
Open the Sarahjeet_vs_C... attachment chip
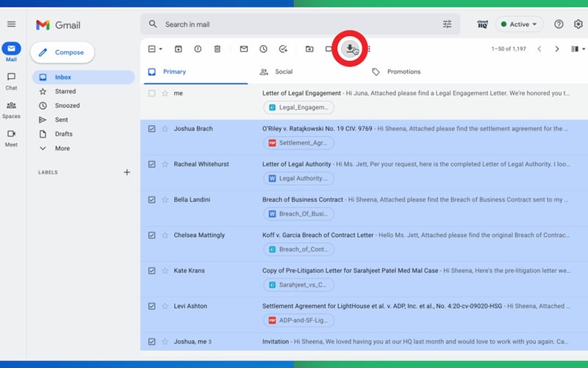(x=298, y=285)
